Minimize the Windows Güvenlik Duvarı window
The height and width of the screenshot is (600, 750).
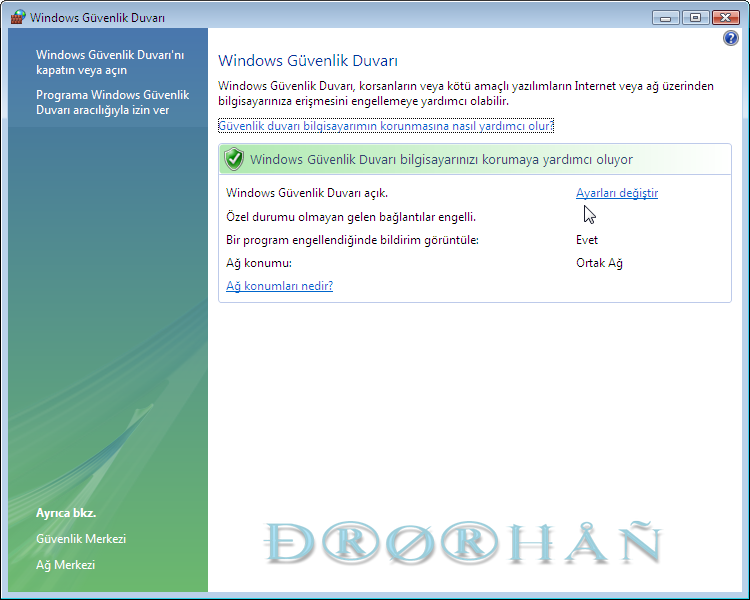pos(665,18)
